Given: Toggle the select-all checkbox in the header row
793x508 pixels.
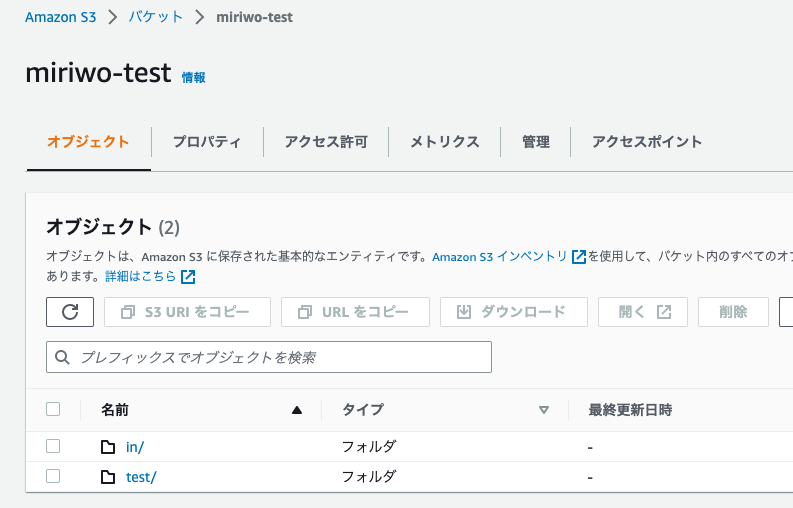Looking at the screenshot, I should coord(53,409).
